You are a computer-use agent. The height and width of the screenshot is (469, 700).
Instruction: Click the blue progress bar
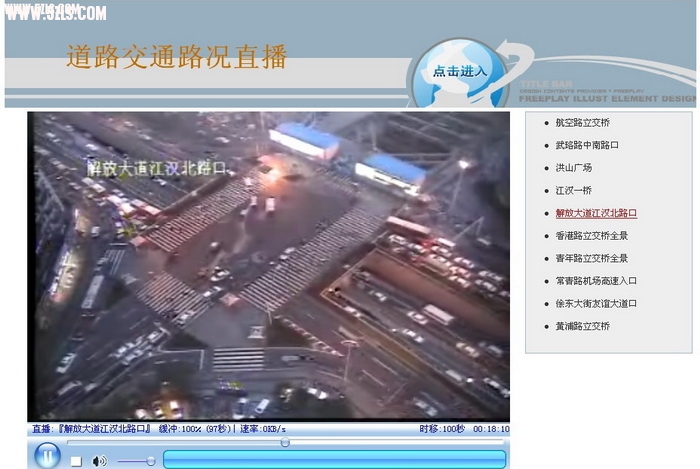(x=334, y=460)
